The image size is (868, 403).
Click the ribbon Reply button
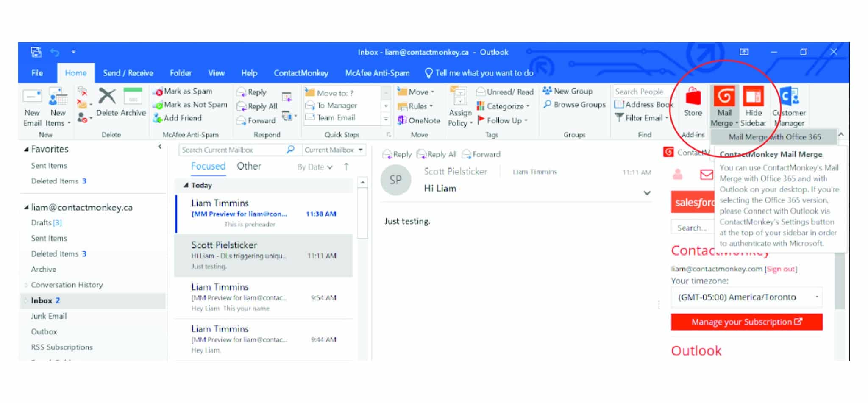pos(252,92)
